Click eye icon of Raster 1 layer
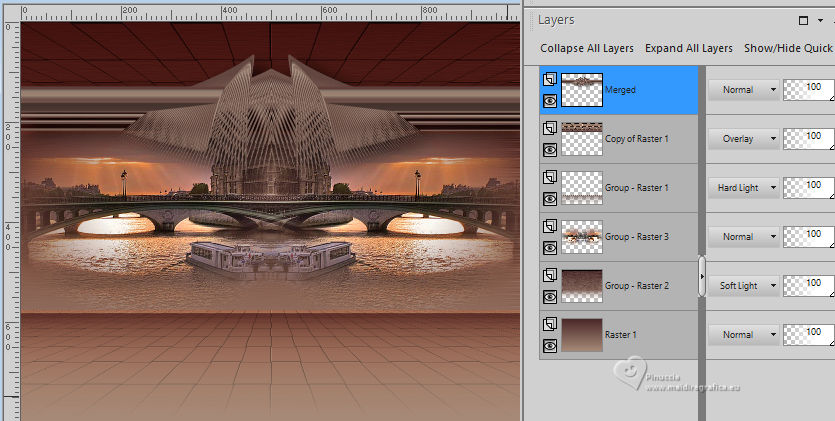The height and width of the screenshot is (421, 835). (549, 346)
